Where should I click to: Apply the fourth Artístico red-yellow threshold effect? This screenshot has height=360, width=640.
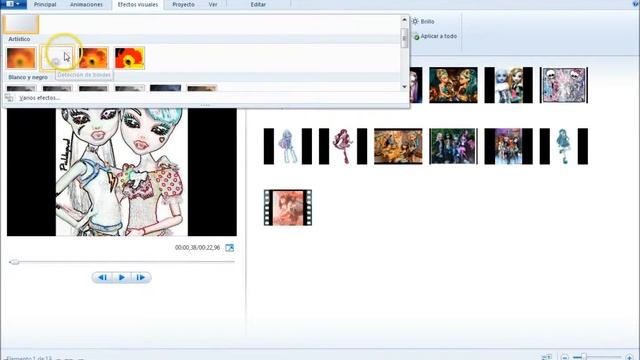[x=129, y=58]
